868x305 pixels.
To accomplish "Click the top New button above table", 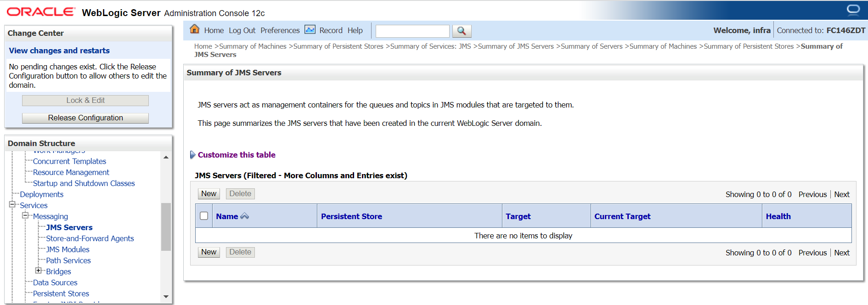I will [x=209, y=194].
